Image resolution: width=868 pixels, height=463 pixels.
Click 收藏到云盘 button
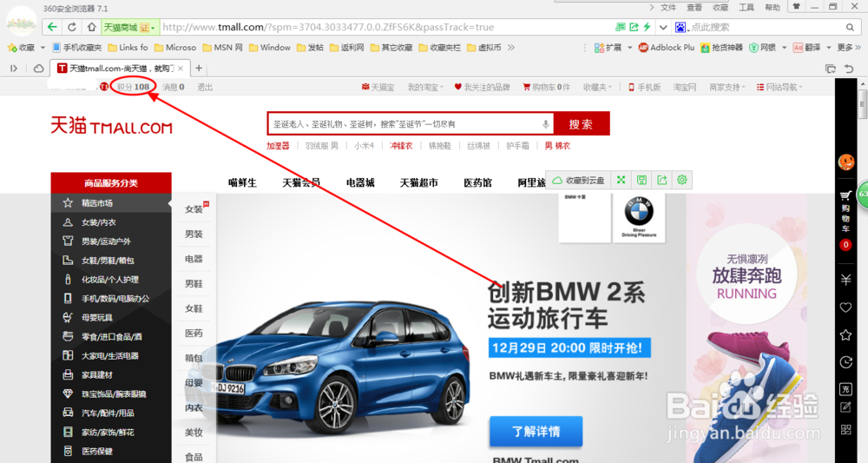tap(578, 180)
